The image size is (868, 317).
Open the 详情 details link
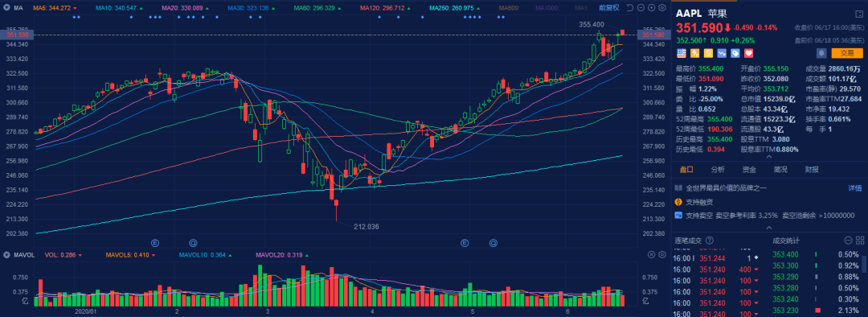[855, 188]
